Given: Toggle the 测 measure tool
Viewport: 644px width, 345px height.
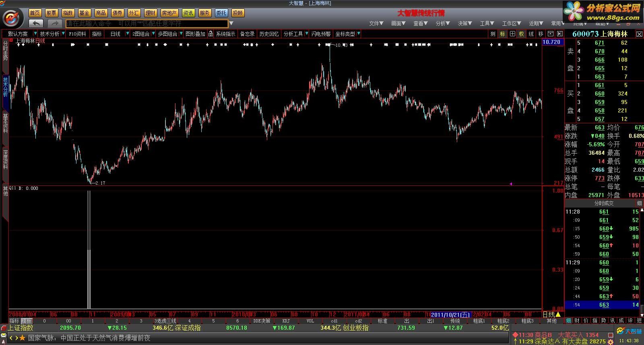Looking at the screenshot, I should point(493,34).
